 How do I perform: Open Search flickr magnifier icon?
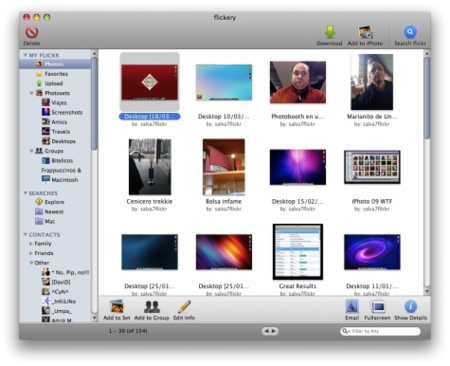tap(410, 32)
